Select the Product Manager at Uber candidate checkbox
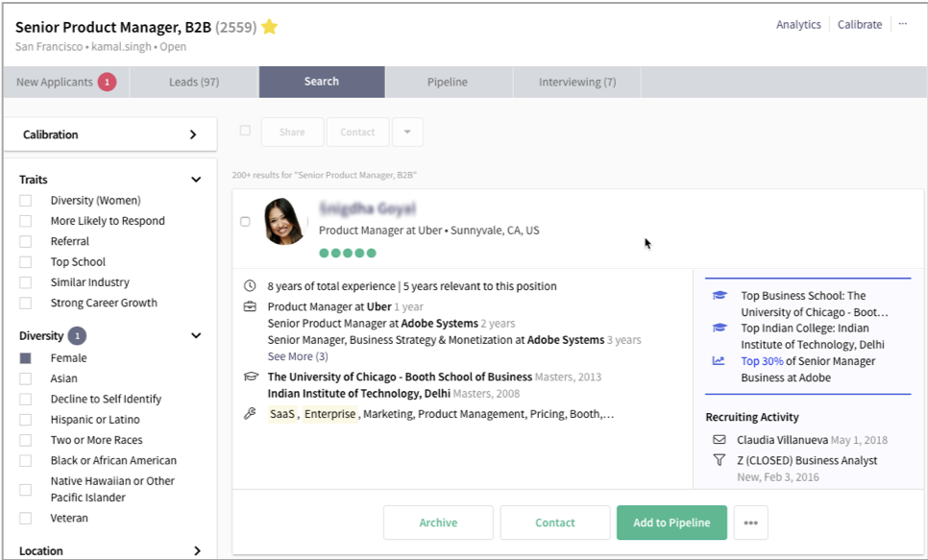 (x=245, y=221)
